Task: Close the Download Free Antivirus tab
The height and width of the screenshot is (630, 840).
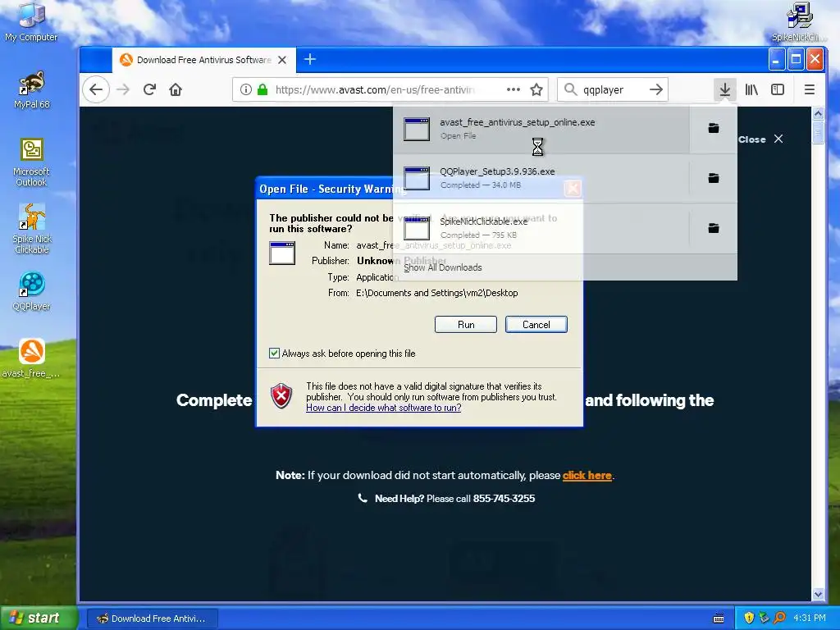Action: click(x=282, y=60)
